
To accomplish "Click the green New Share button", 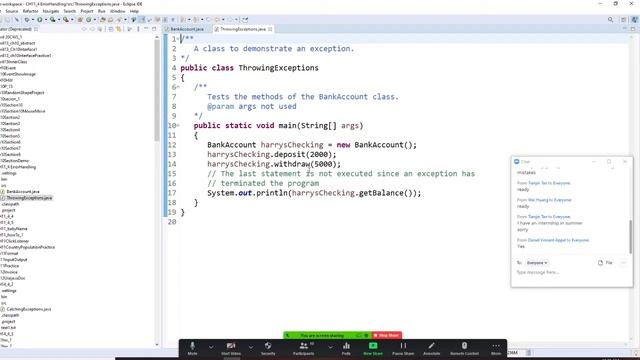I will 373,348.
